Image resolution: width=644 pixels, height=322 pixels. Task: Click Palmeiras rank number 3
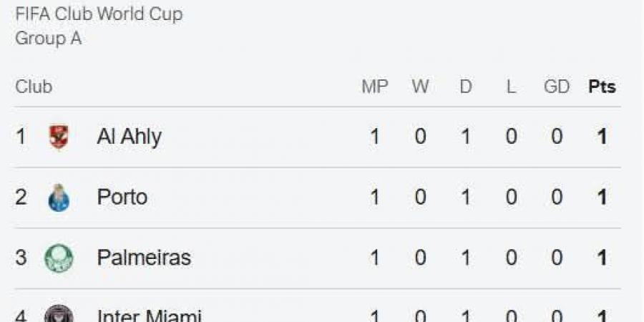(21, 258)
